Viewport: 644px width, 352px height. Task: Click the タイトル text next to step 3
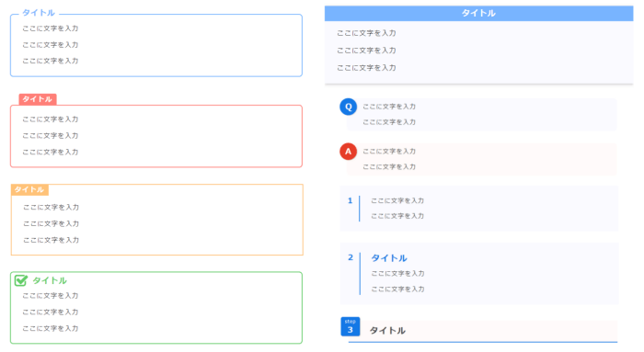(x=387, y=331)
